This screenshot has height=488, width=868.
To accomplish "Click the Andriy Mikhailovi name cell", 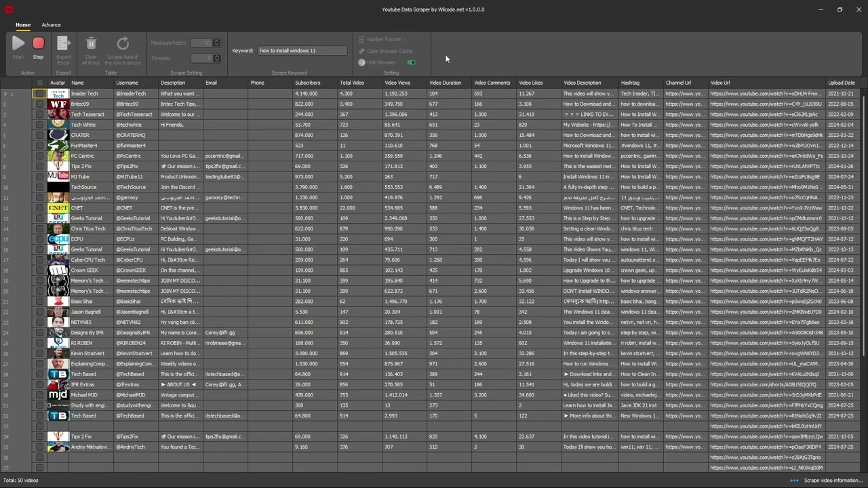I will [92, 447].
